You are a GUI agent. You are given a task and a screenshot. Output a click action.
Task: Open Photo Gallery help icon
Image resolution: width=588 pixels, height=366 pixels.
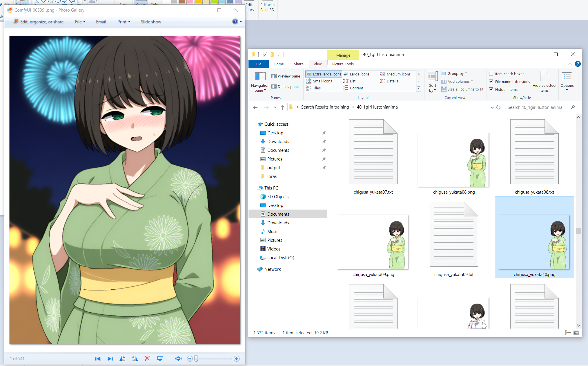tap(235, 21)
